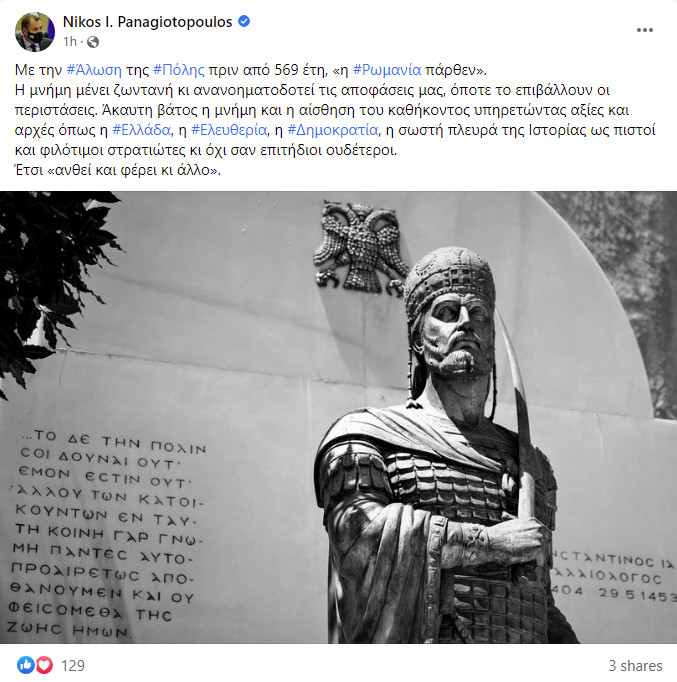Open Nikos Panagiotopoulos profile picture
The height and width of the screenshot is (682, 677).
(35, 32)
